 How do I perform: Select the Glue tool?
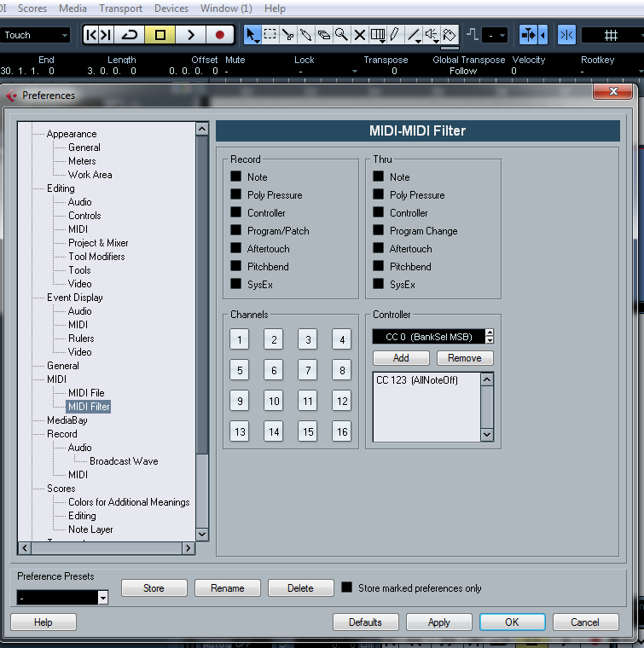tap(305, 35)
